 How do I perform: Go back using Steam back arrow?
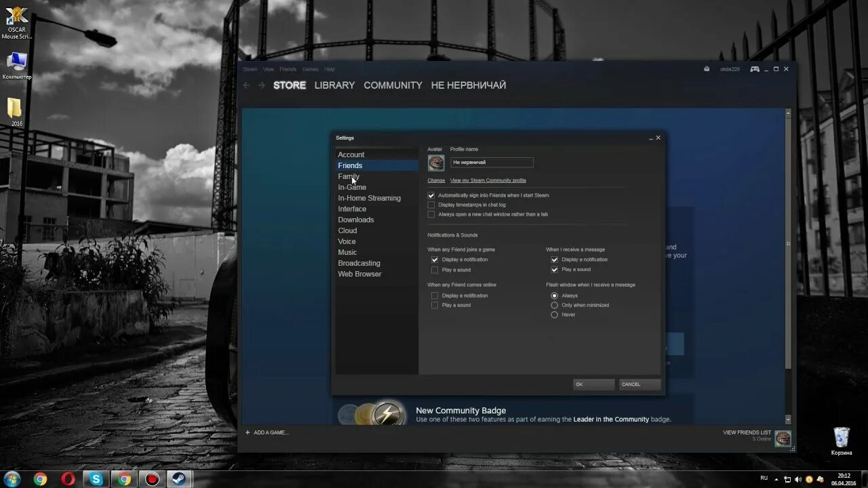(246, 85)
